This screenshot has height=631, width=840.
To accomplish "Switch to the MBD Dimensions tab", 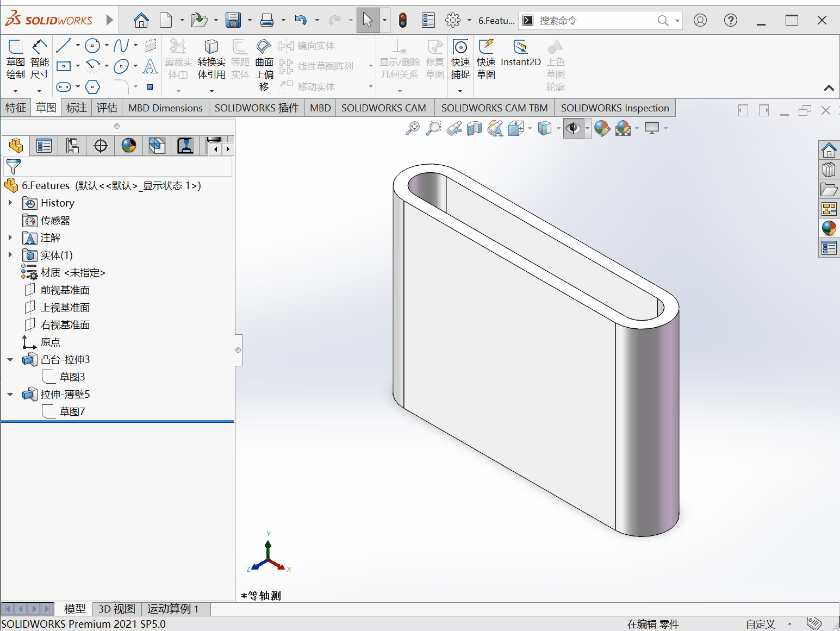I will [165, 108].
